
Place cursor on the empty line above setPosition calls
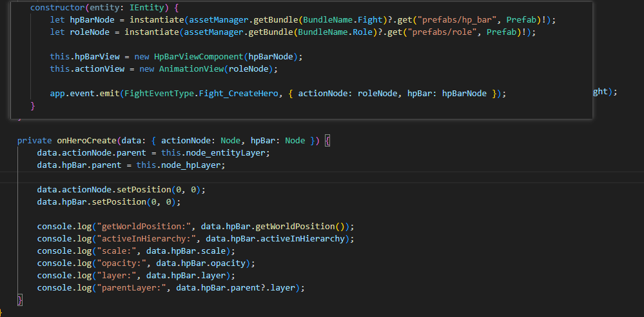[322, 177]
